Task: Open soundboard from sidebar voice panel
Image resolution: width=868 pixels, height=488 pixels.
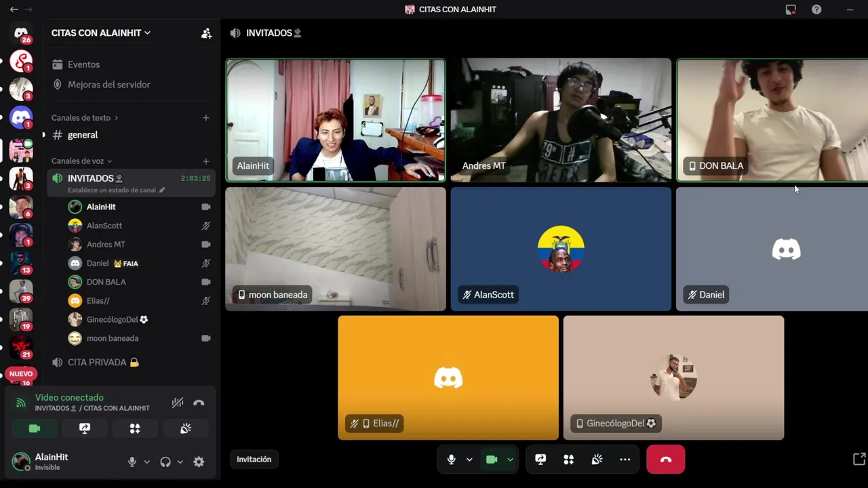Action: click(x=185, y=428)
